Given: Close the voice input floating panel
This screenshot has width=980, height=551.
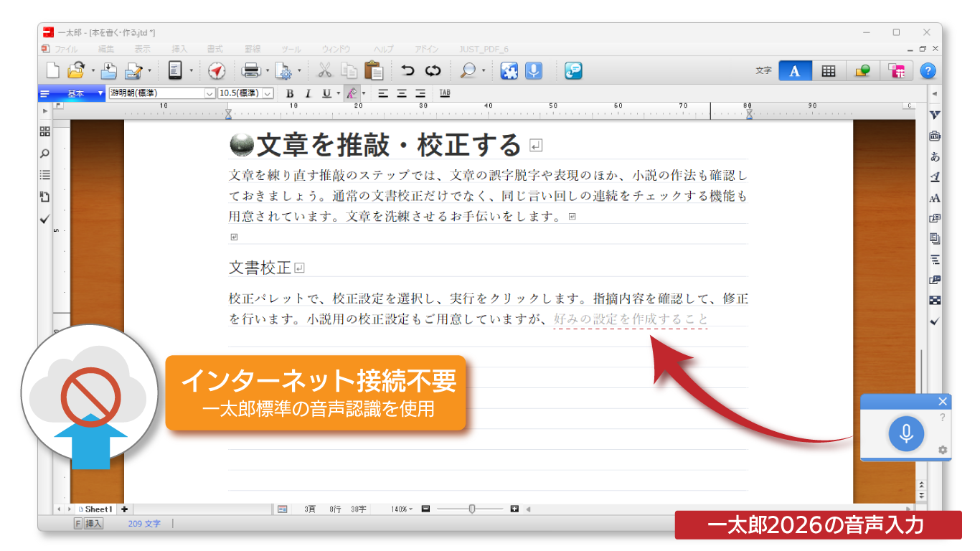Looking at the screenshot, I should [x=943, y=401].
